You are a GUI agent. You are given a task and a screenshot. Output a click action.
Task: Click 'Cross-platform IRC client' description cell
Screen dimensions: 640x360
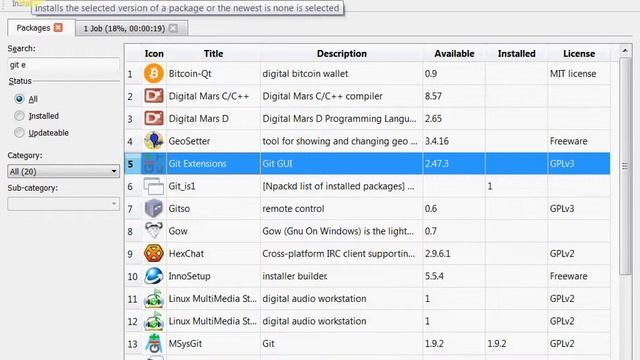tap(341, 253)
